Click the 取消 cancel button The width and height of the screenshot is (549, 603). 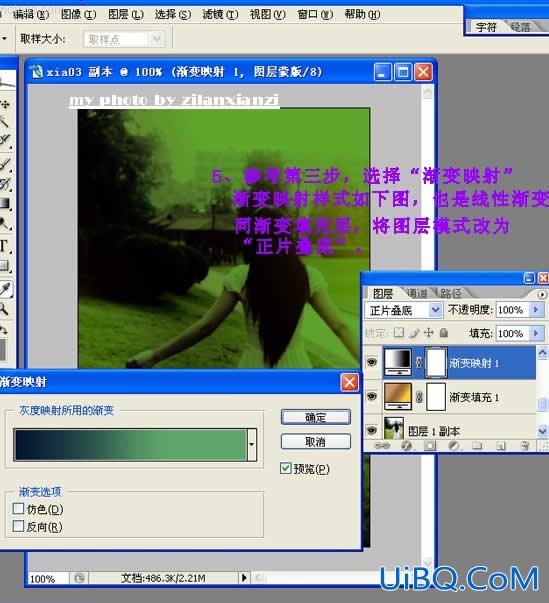click(316, 441)
